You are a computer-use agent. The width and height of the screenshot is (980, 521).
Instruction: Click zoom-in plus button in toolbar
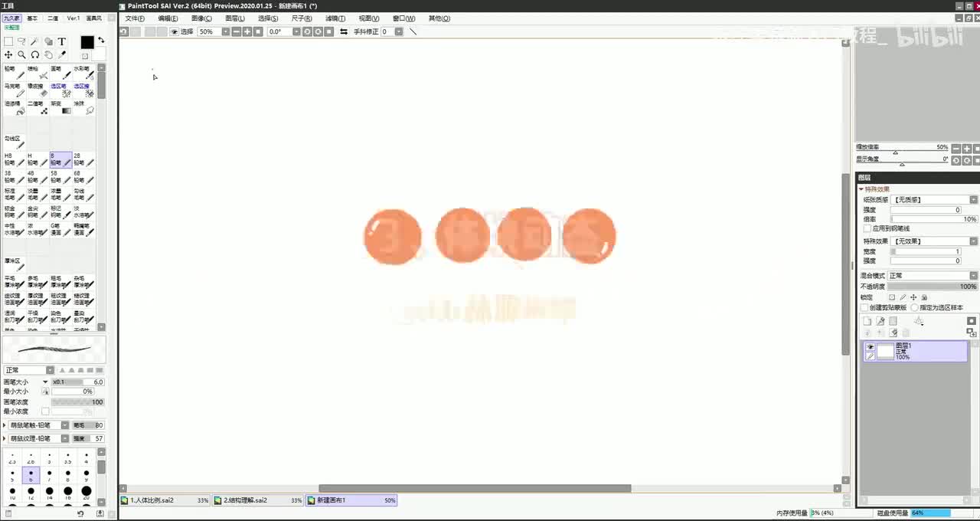tap(247, 31)
